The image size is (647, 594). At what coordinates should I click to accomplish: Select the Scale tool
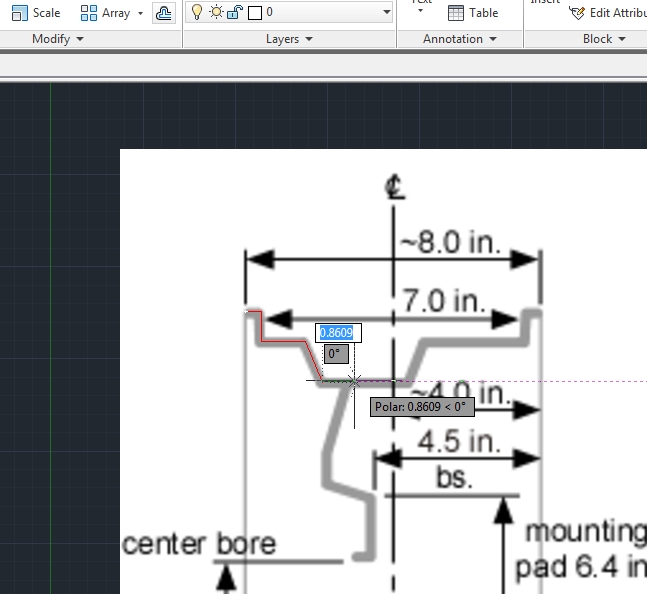[x=36, y=13]
